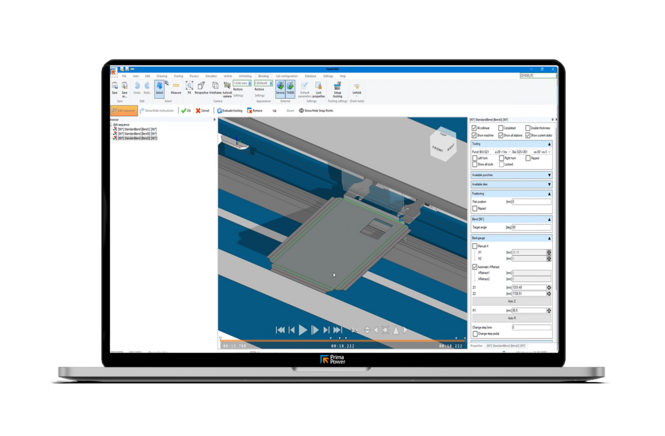The height and width of the screenshot is (436, 665).
Task: Activate the Select tool
Action: [159, 88]
